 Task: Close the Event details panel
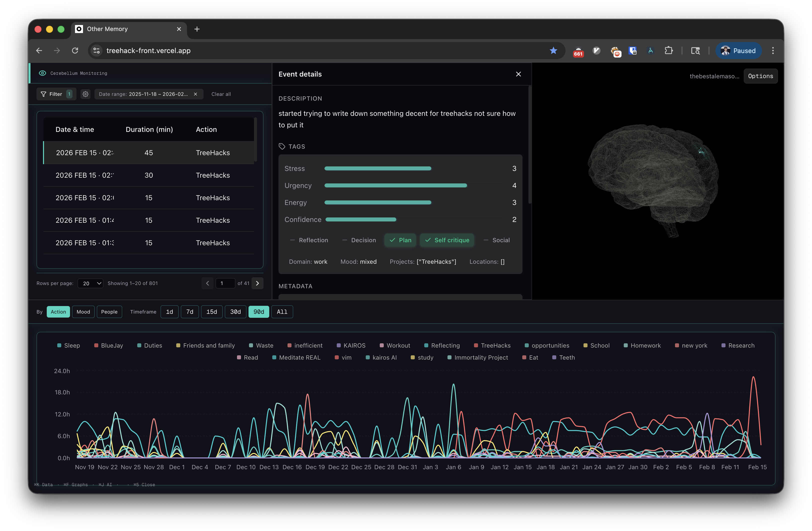518,74
